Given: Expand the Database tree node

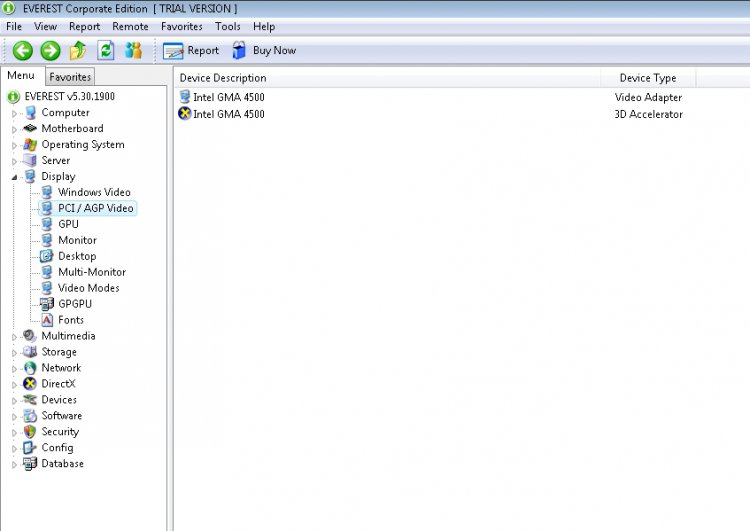Looking at the screenshot, I should pos(14,465).
